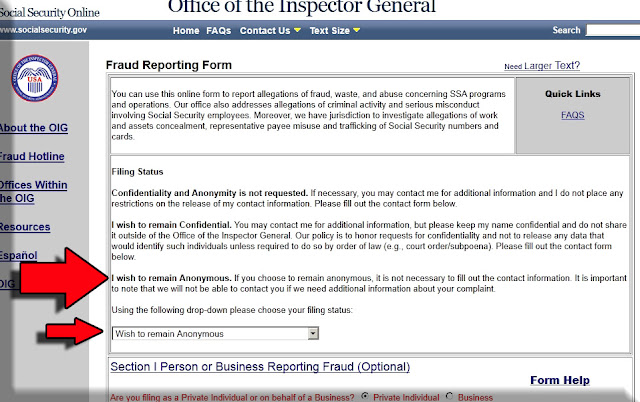Image resolution: width=640 pixels, height=402 pixels.
Task: Click the Fraud Reporting Form heading
Action: [x=169, y=65]
